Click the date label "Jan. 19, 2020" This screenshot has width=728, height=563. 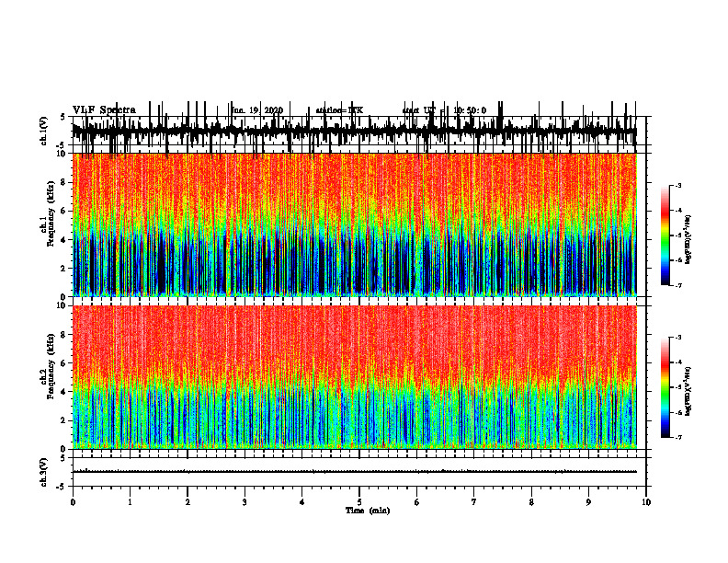pyautogui.click(x=257, y=110)
